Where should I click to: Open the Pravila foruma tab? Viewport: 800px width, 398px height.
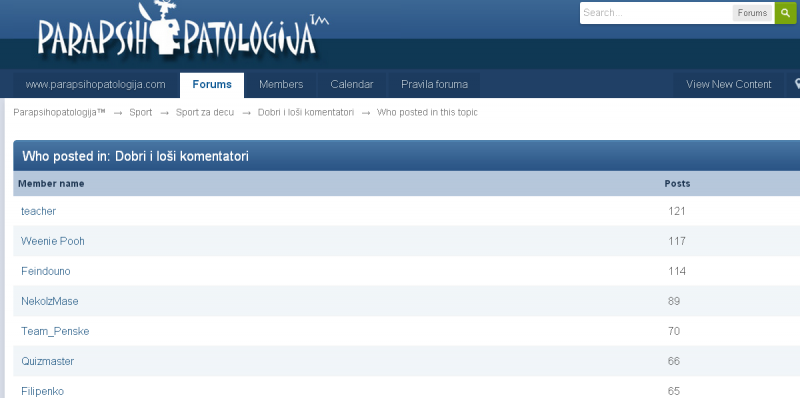coord(434,85)
